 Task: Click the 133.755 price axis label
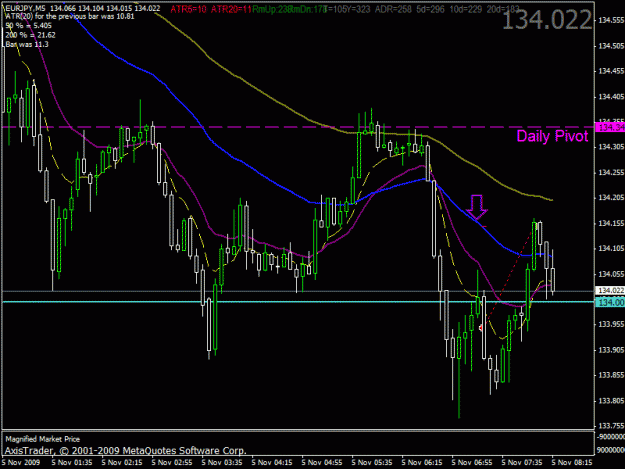pos(611,426)
